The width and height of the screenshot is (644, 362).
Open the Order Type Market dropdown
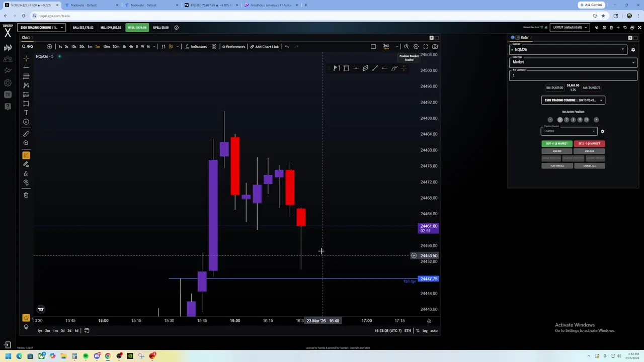pyautogui.click(x=573, y=62)
